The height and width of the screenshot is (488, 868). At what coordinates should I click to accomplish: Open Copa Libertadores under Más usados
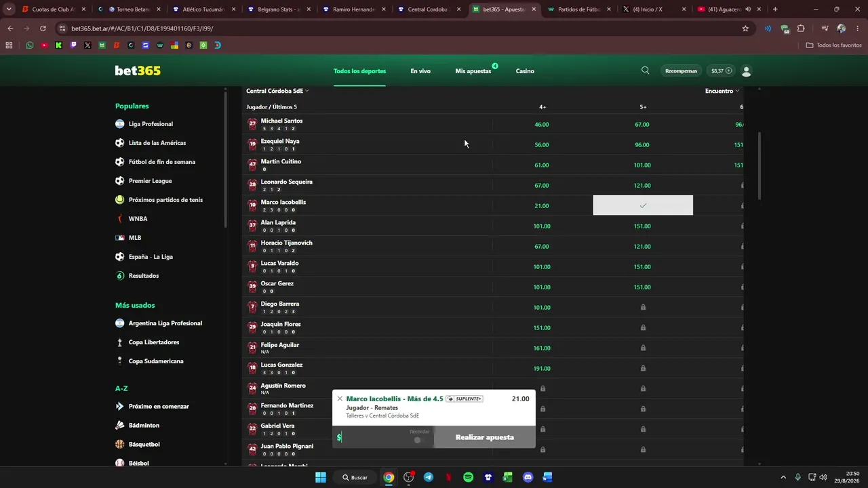154,342
